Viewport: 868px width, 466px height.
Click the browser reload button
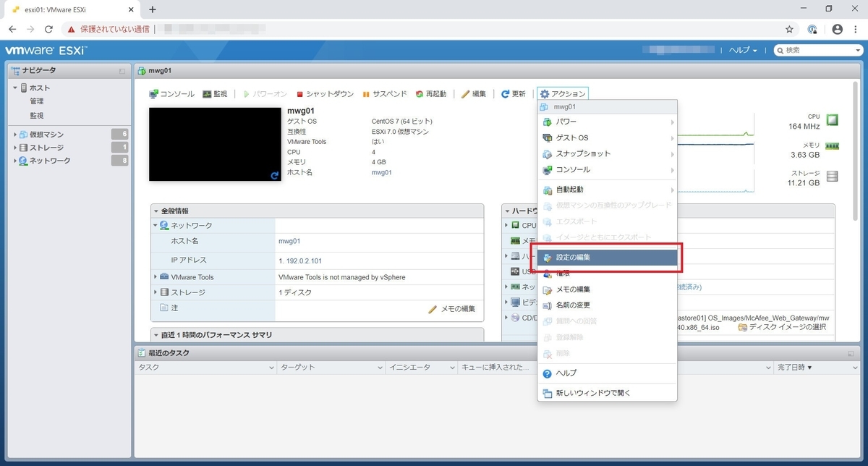pos(48,29)
